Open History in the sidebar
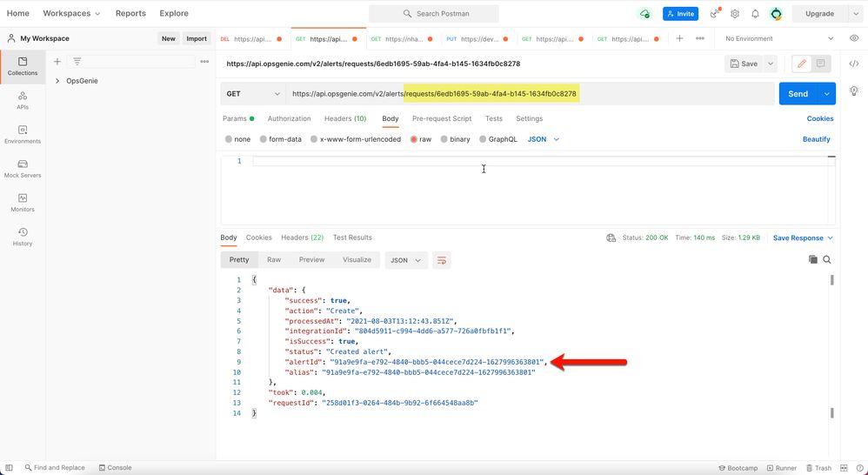The image size is (868, 475). click(23, 237)
